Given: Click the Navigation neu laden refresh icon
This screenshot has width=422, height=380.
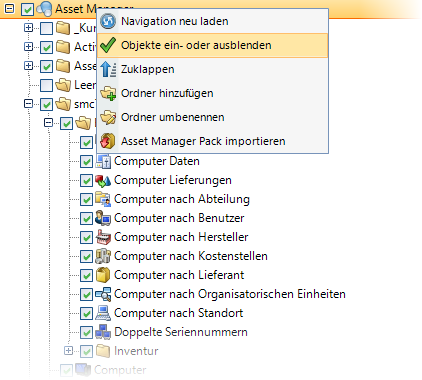Looking at the screenshot, I should pyautogui.click(x=108, y=21).
